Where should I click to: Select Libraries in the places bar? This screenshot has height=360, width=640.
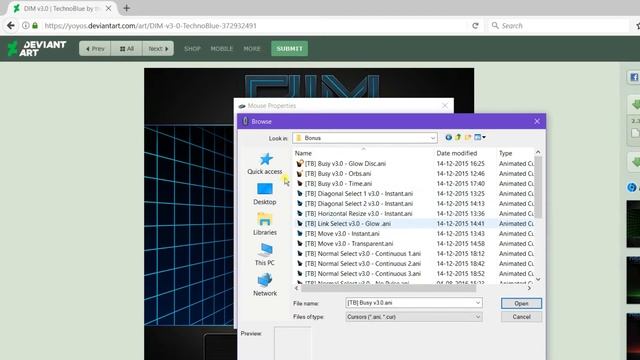pyautogui.click(x=265, y=224)
